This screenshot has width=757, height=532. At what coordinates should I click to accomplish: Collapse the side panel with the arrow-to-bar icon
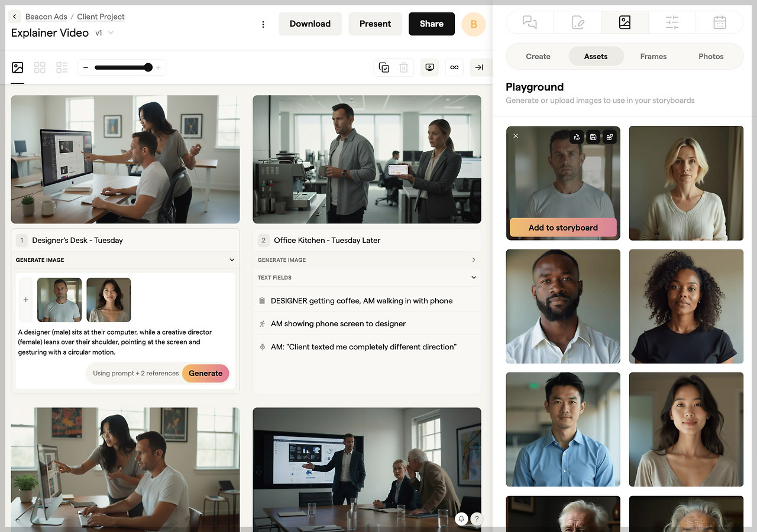(479, 67)
